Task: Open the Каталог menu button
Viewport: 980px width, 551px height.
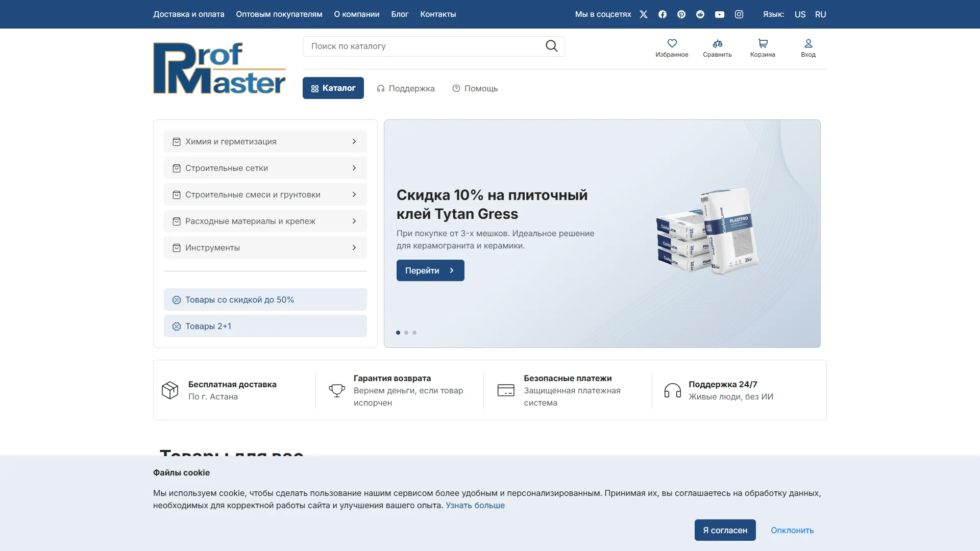Action: click(333, 88)
